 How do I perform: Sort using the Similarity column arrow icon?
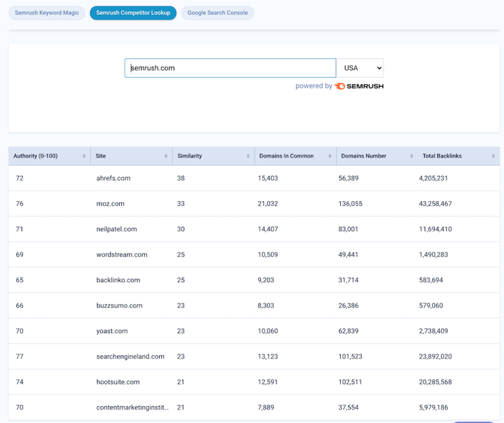tap(248, 156)
